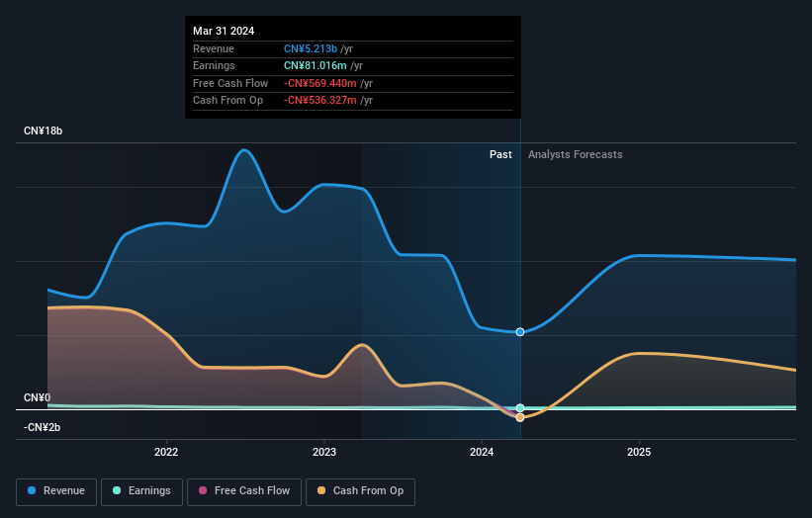
Task: Click the Revenue row label in tooltip
Action: pos(214,48)
